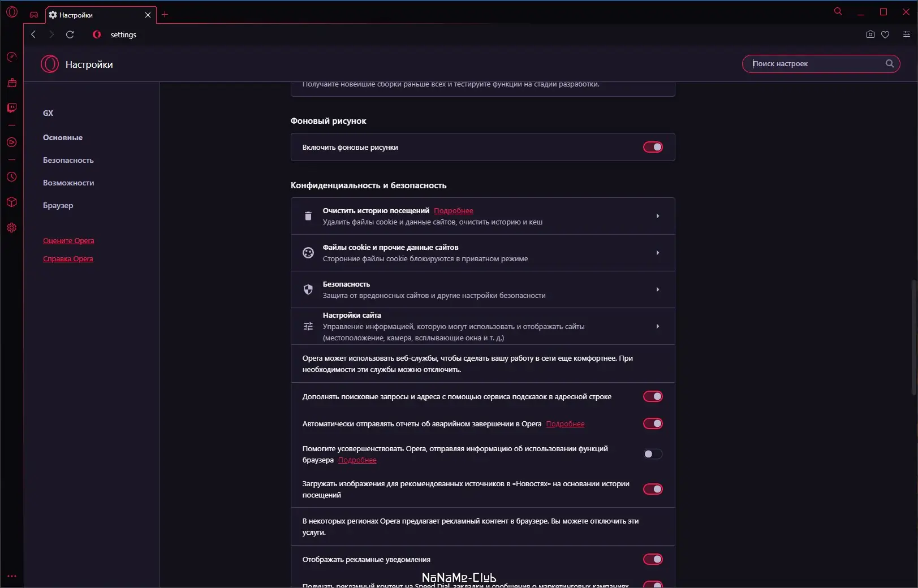Add page to bookmarks with heart icon

[885, 34]
